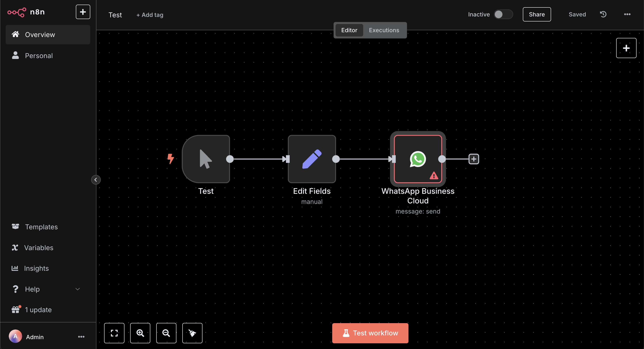Click the 'manual' subtitle under Edit Fields
This screenshot has width=644, height=349.
312,201
